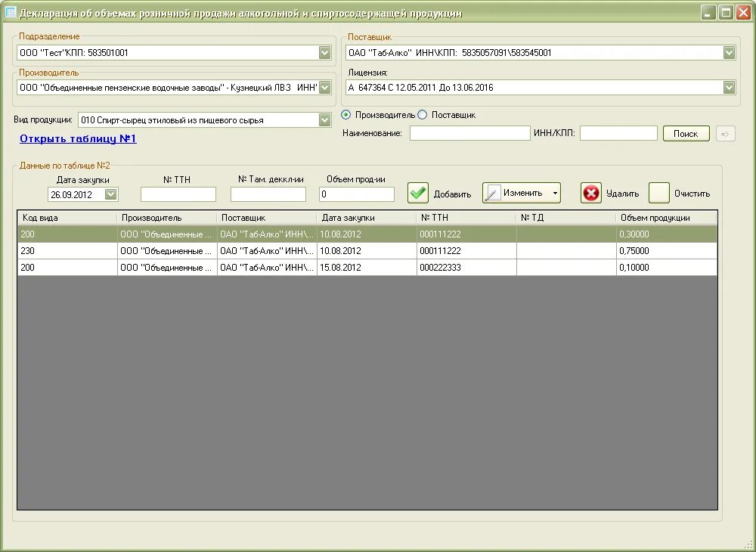
Task: Click the blank Очистить icon box
Action: 659,193
